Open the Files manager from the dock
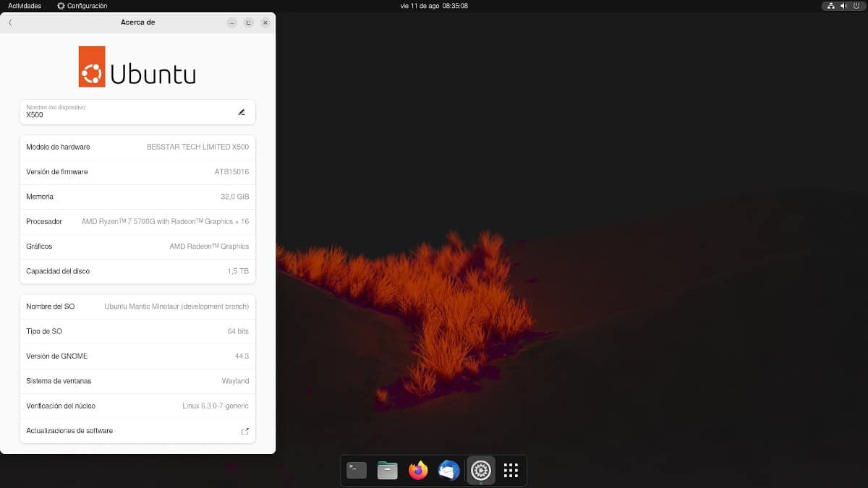This screenshot has height=488, width=868. [388, 471]
